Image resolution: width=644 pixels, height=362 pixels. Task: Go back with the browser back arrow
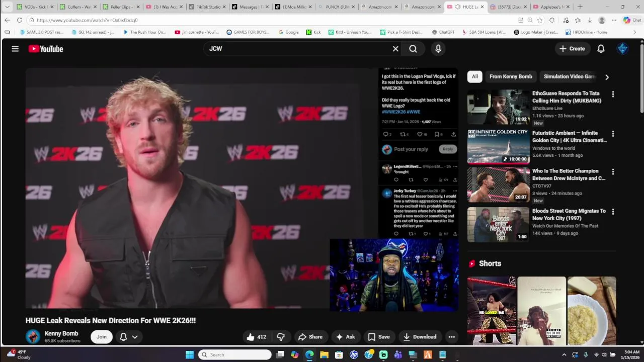click(7, 20)
